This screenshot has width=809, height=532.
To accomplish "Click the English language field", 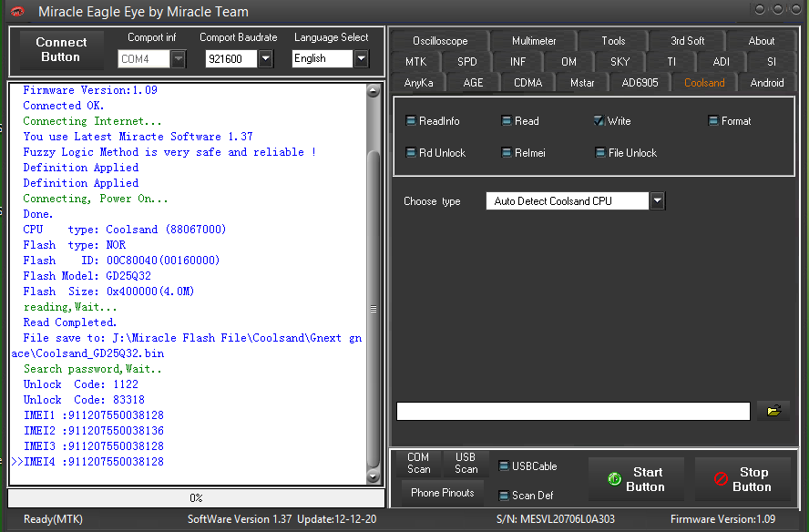I will tap(323, 59).
